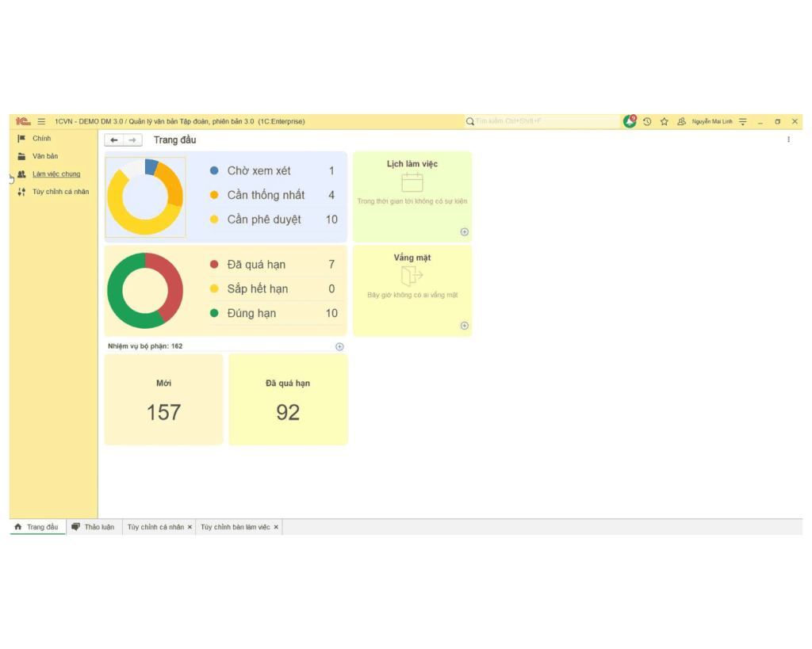Open the hamburger main menu
Screen dimensions: 812x649
point(41,121)
